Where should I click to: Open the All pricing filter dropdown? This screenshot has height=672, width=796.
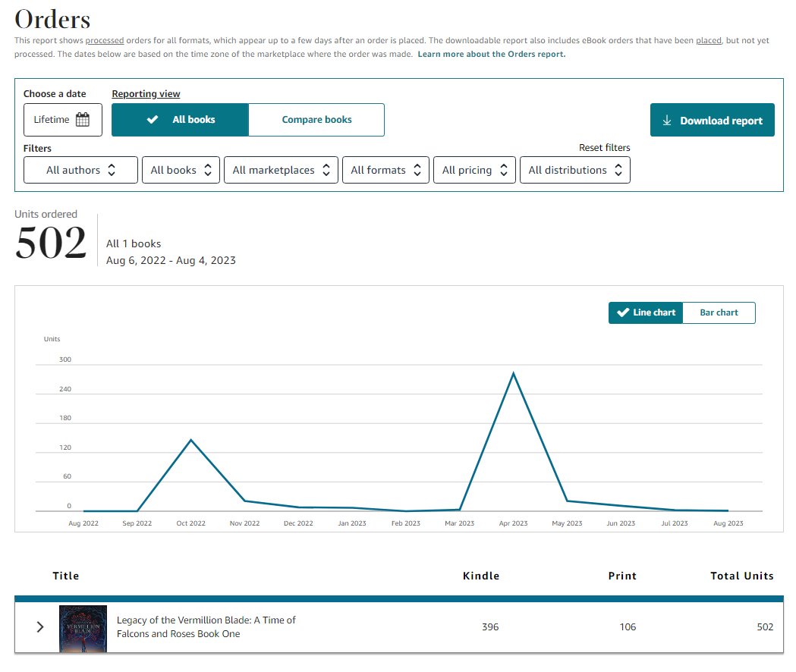click(475, 170)
